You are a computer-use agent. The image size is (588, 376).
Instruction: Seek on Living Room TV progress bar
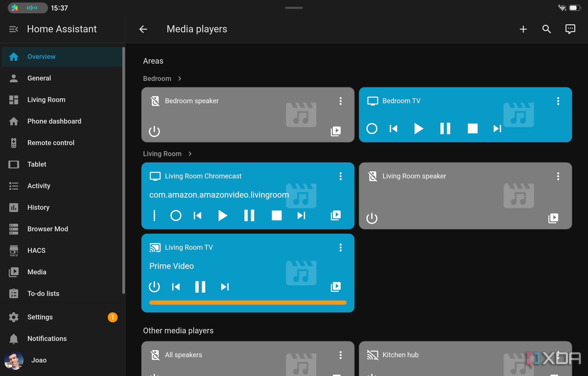click(x=248, y=303)
